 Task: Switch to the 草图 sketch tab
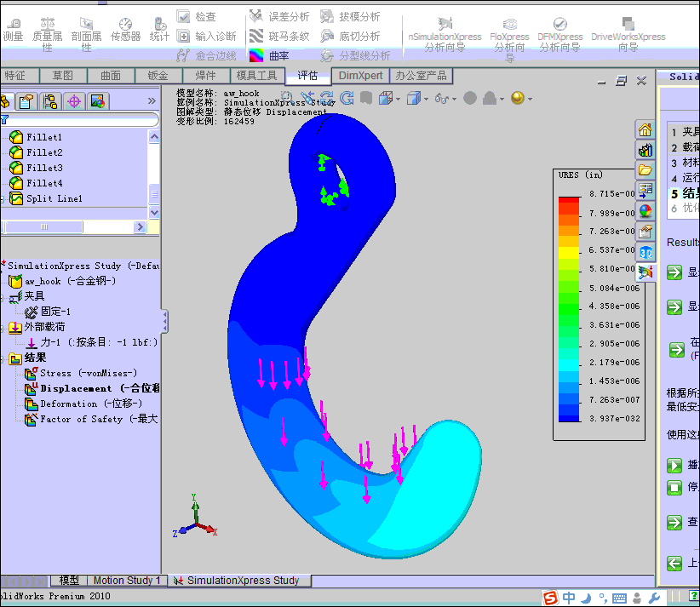coord(63,76)
